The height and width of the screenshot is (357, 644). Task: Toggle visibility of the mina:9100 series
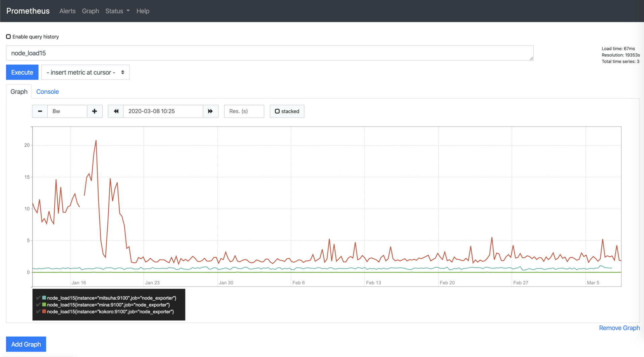click(38, 305)
